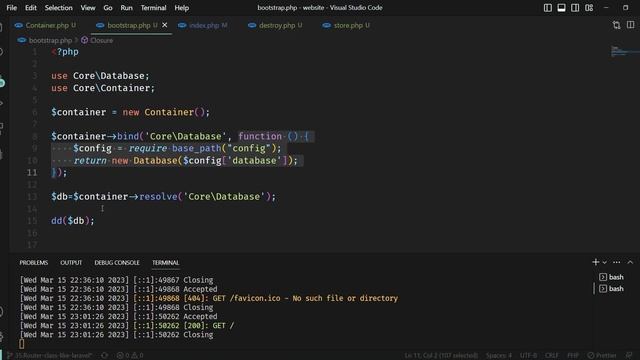Open notifications bell icon in status bar
Image resolution: width=640 pixels, height=360 pixels.
point(629,356)
